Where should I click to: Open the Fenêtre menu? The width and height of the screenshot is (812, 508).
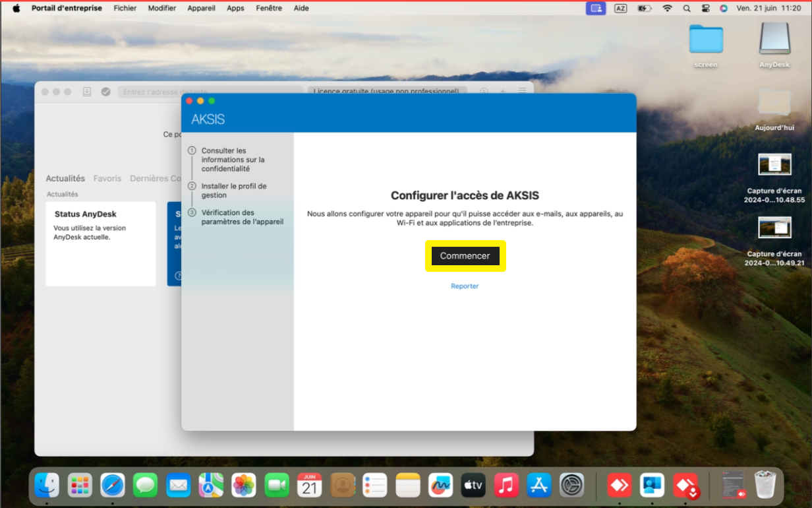269,8
